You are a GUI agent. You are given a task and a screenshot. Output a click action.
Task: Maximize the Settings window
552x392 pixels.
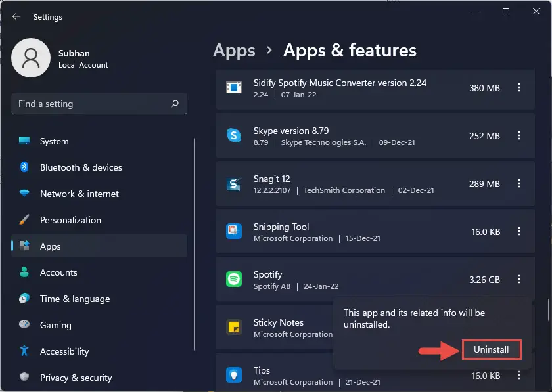pos(506,11)
